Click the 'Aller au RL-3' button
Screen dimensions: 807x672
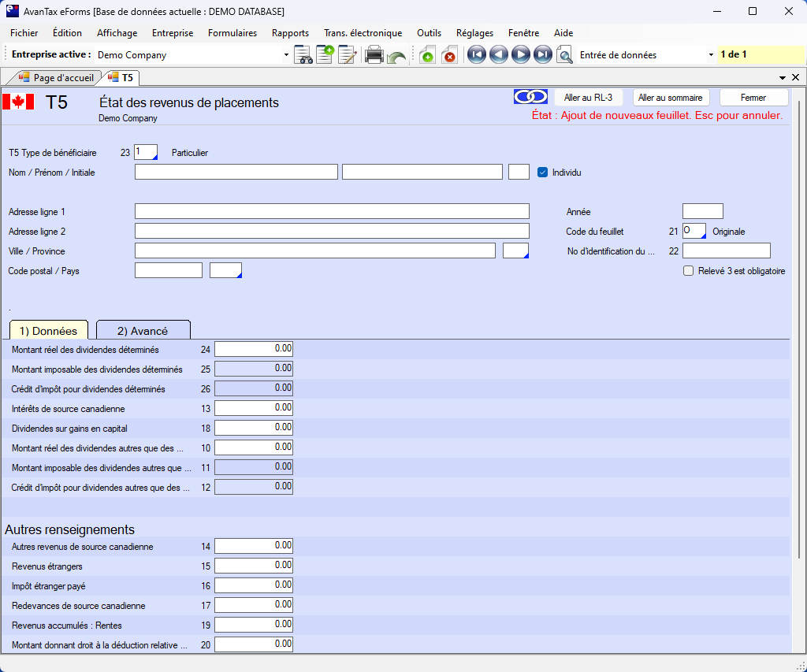tap(588, 98)
